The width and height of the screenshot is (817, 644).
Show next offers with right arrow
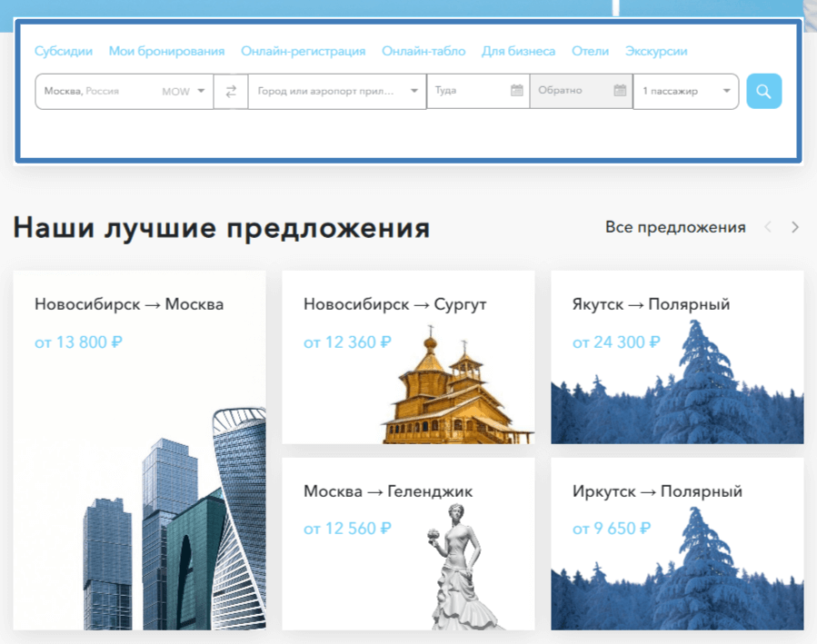coord(795,227)
